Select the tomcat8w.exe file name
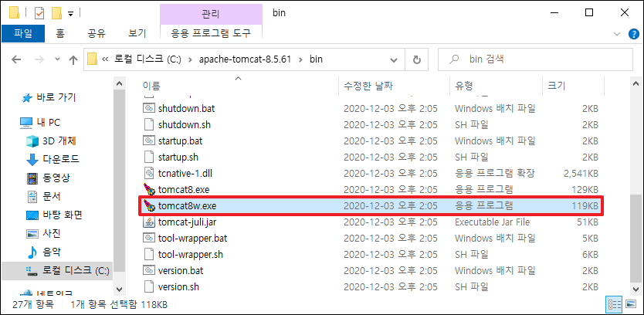This screenshot has height=315, width=644. [x=187, y=206]
